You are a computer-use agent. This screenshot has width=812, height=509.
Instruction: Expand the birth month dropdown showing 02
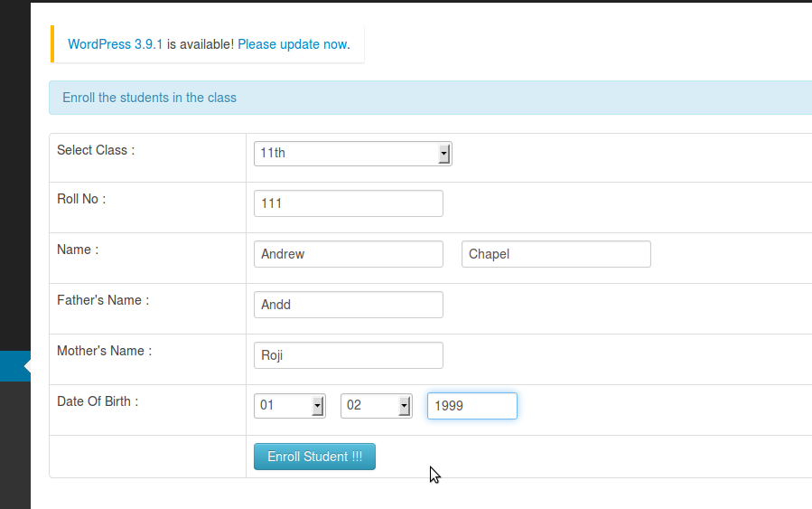point(376,406)
